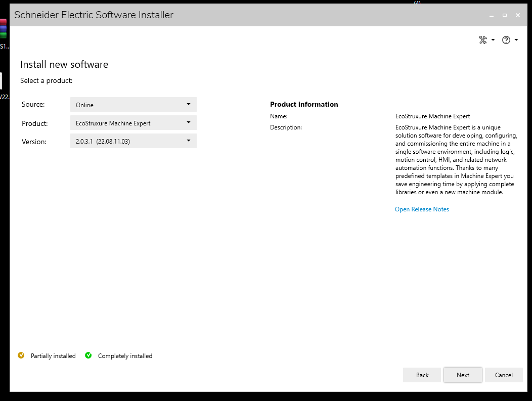Viewport: 532px width, 401px height.
Task: Cancel the installation
Action: point(504,375)
